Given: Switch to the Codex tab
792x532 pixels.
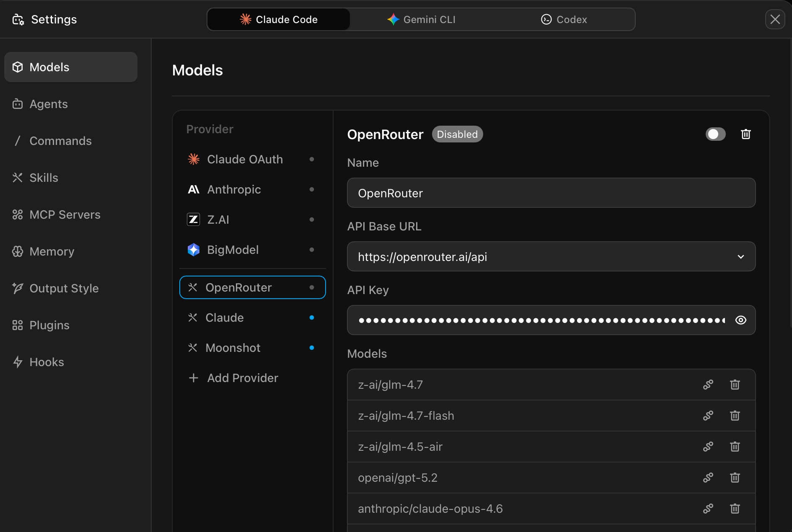Looking at the screenshot, I should (x=564, y=19).
